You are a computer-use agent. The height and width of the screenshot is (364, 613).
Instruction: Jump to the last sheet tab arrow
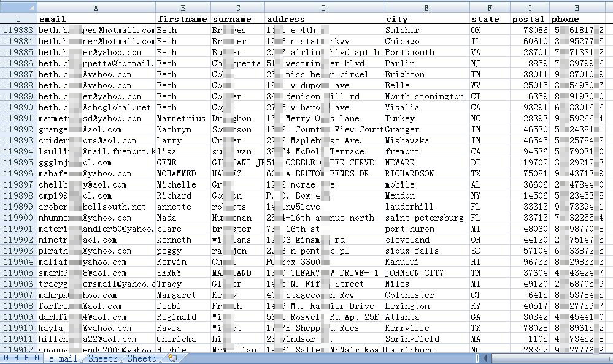[36, 358]
